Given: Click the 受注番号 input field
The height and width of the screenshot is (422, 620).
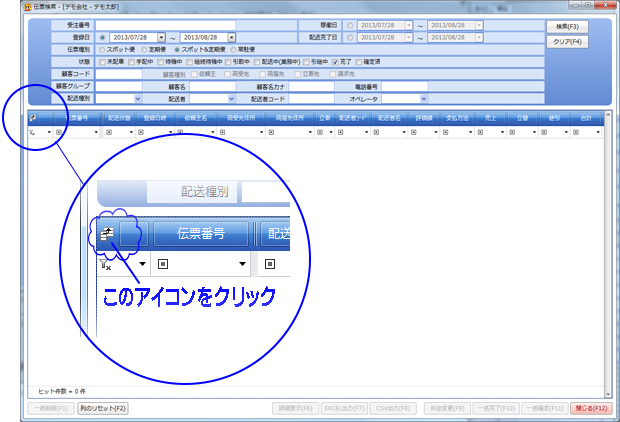Looking at the screenshot, I should 150,25.
